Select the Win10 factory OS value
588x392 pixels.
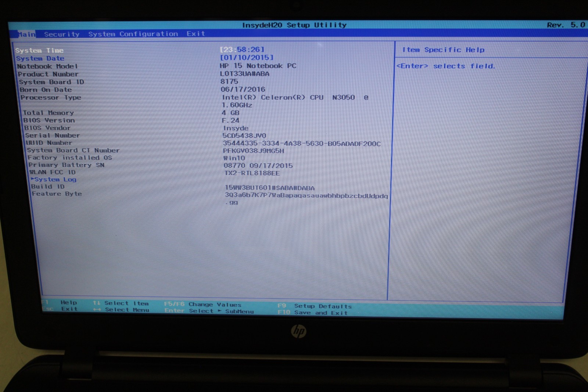coord(234,158)
